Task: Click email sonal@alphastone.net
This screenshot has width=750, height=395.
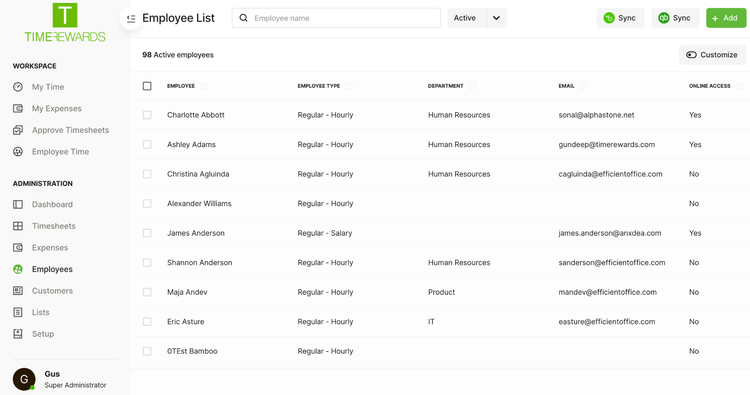Action: click(x=596, y=115)
